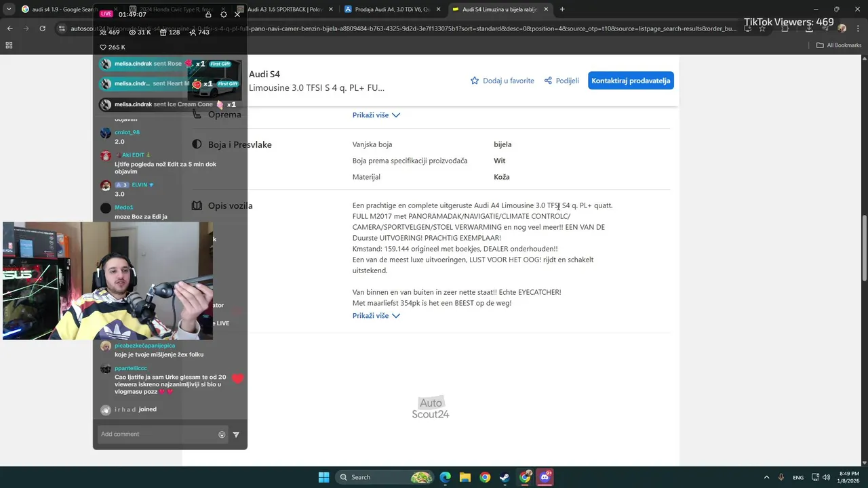Open the volume control in system tray
The width and height of the screenshot is (868, 488).
826,477
